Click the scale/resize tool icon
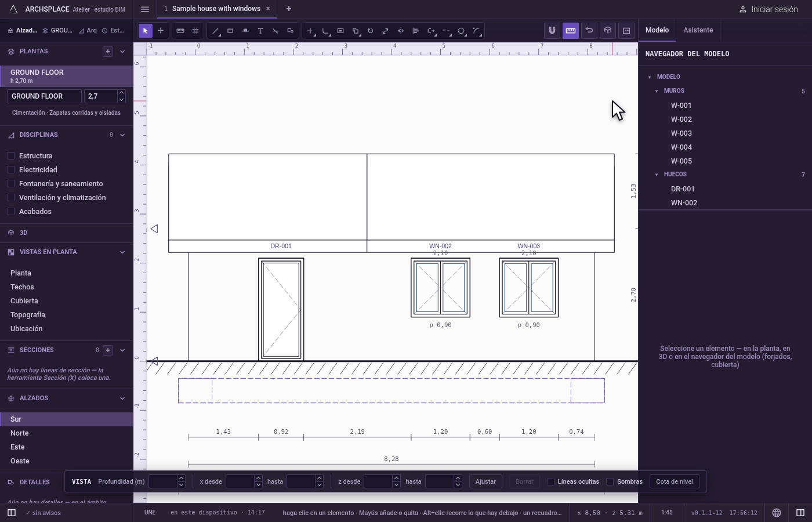812x522 pixels. [386, 31]
